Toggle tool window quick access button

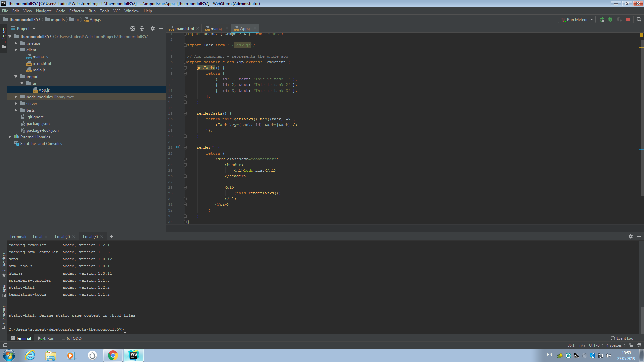5,345
